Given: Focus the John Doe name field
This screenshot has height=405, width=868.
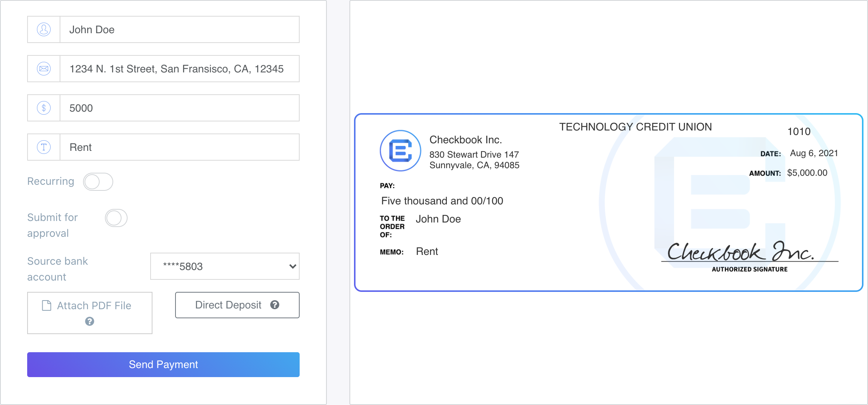Looking at the screenshot, I should [180, 29].
